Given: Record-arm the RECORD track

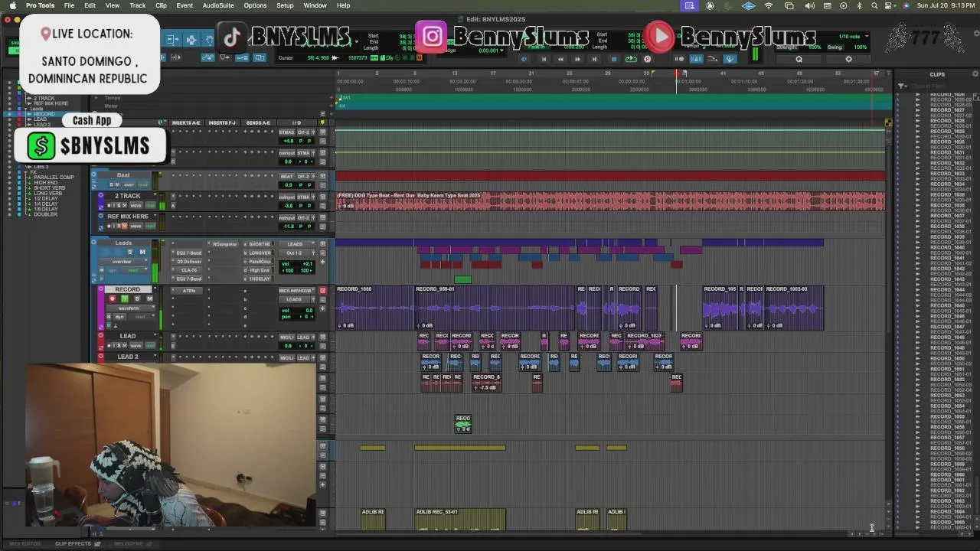Looking at the screenshot, I should pos(113,298).
